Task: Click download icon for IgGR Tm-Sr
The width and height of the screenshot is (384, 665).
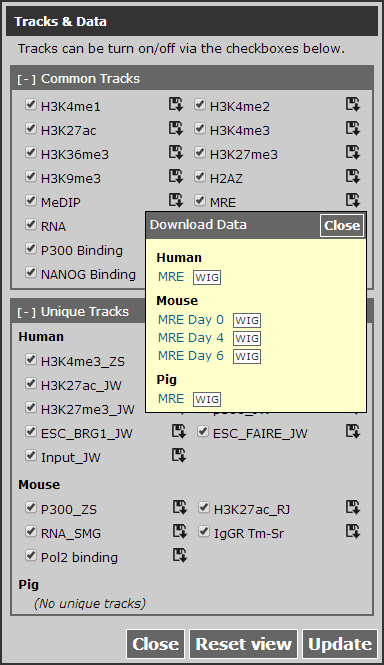Action: (x=353, y=531)
